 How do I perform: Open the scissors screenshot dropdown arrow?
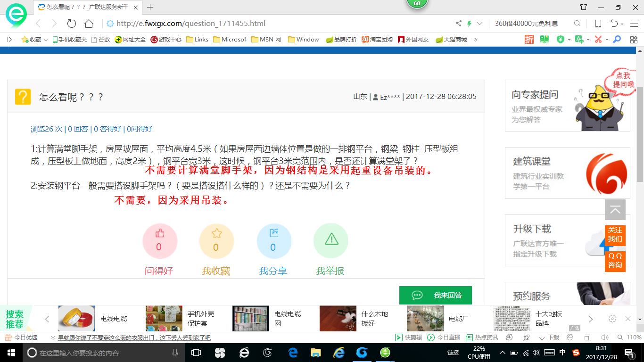[x=607, y=40]
